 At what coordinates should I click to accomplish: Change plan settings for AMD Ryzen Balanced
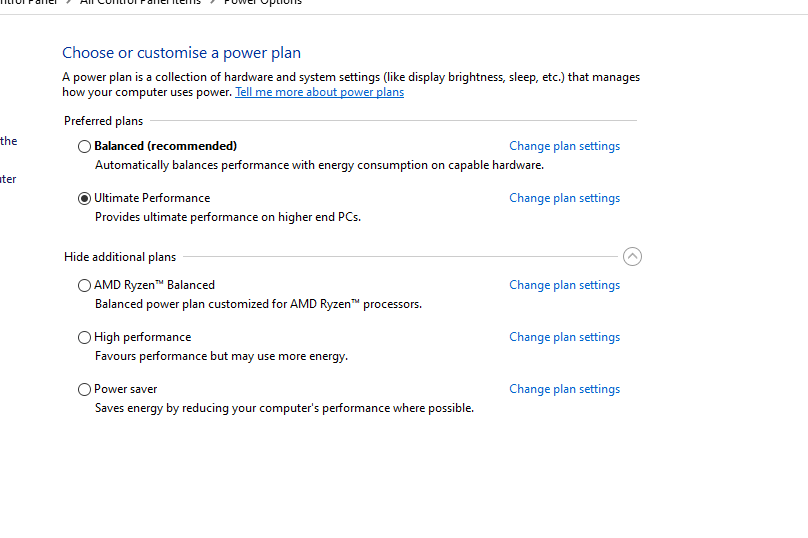point(564,285)
